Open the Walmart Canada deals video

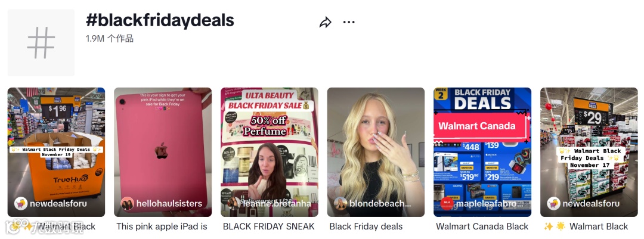click(482, 152)
